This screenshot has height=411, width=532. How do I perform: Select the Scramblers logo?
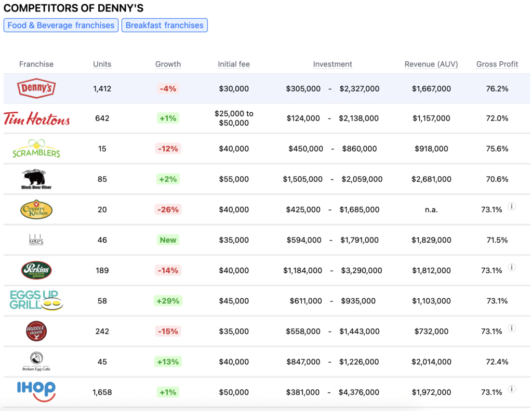coord(36,148)
